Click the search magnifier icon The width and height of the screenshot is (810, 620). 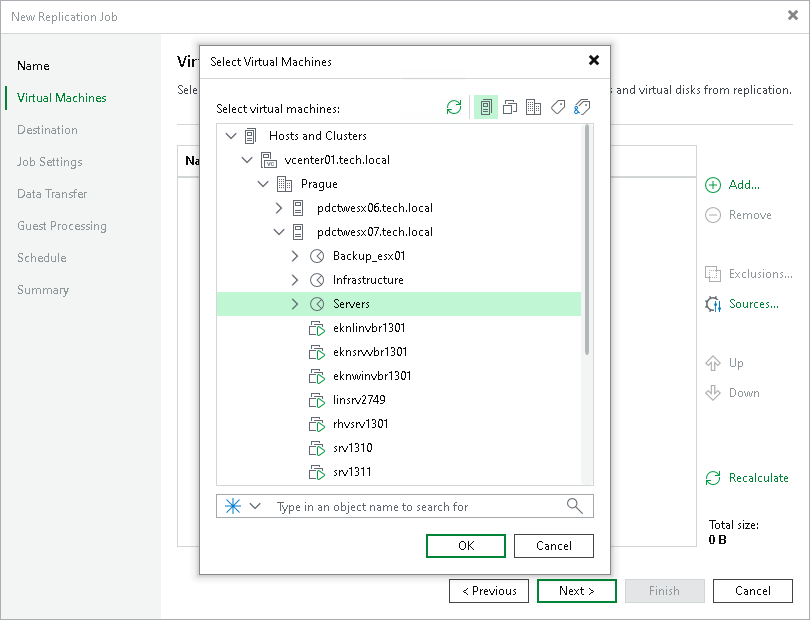[x=574, y=506]
